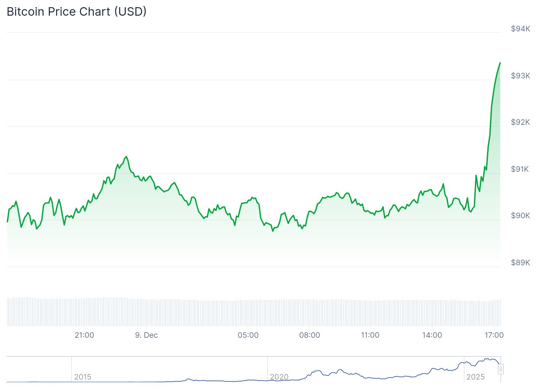Click the 05:00 time axis label
Screen dimensions: 537x392
tap(248, 335)
